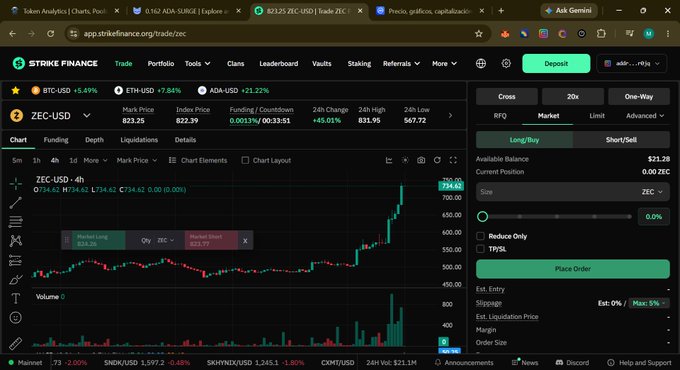Select the ruler measure tool
The width and height of the screenshot is (680, 370).
coord(16,344)
